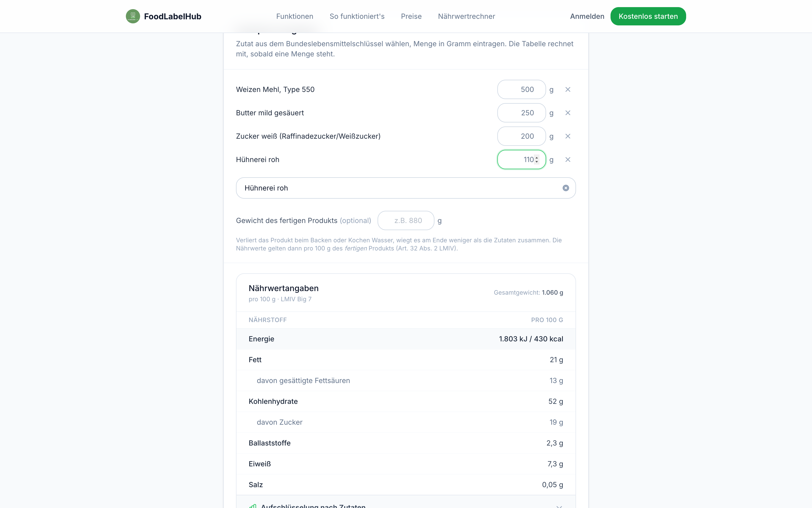Click the Nährwertangaben heading

click(x=283, y=288)
